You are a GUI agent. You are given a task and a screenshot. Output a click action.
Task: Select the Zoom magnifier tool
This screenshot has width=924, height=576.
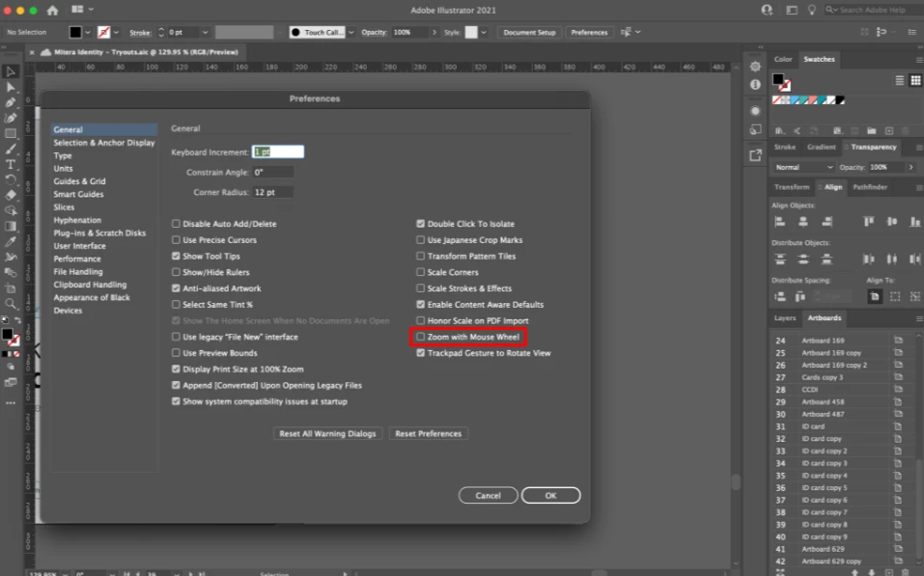(x=10, y=303)
